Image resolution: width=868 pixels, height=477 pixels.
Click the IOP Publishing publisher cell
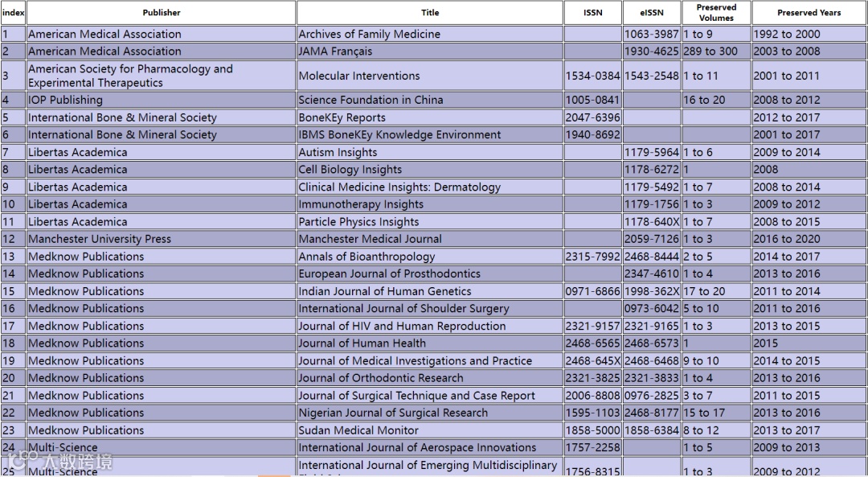(x=161, y=100)
